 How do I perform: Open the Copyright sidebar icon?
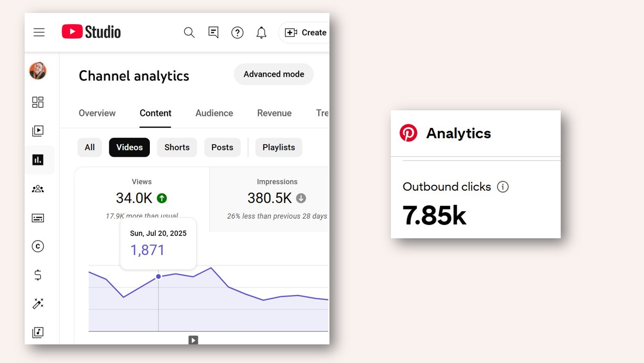tap(38, 246)
